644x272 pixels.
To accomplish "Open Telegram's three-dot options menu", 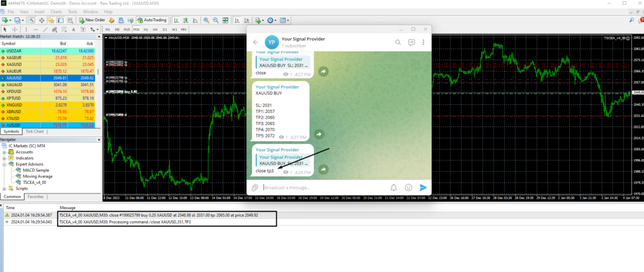I will pos(425,42).
